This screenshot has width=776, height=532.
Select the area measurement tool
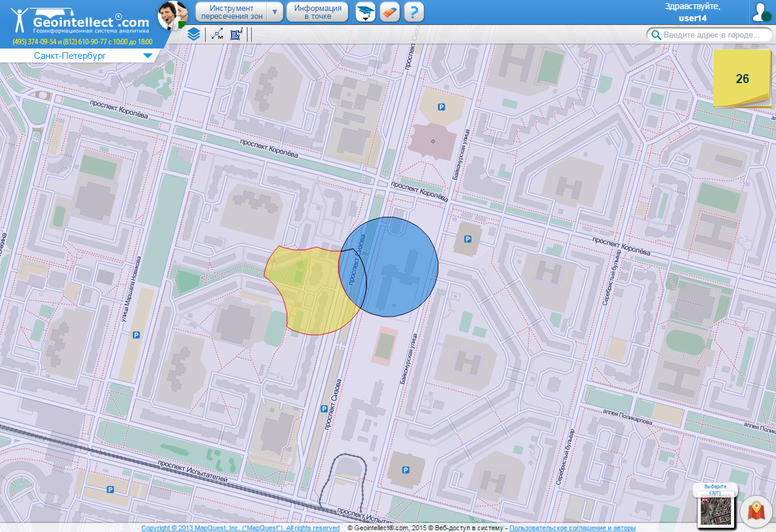pyautogui.click(x=237, y=35)
